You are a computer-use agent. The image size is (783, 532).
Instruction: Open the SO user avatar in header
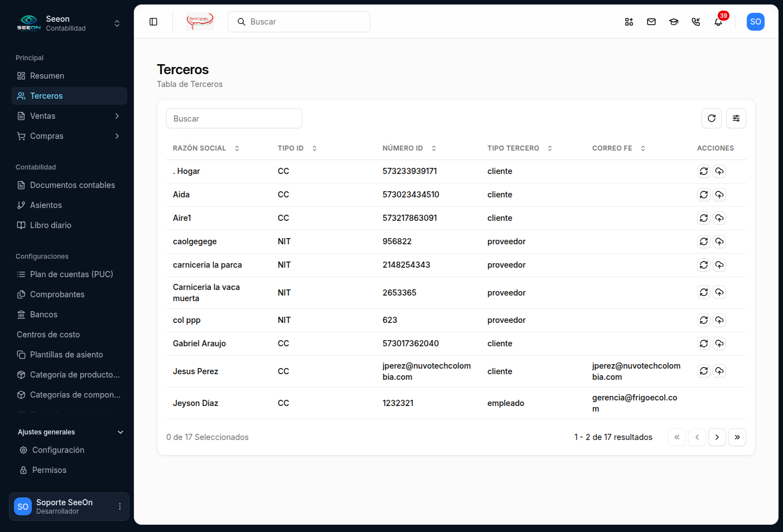click(756, 22)
